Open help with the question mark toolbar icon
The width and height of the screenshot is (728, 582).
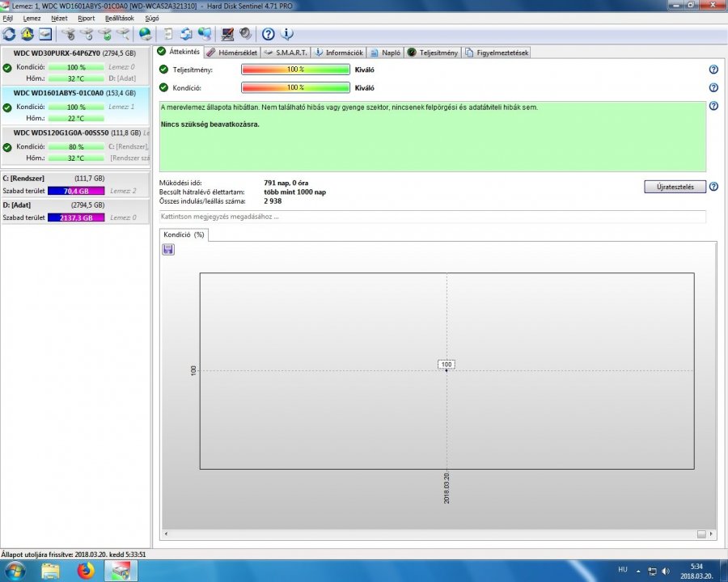tap(268, 34)
